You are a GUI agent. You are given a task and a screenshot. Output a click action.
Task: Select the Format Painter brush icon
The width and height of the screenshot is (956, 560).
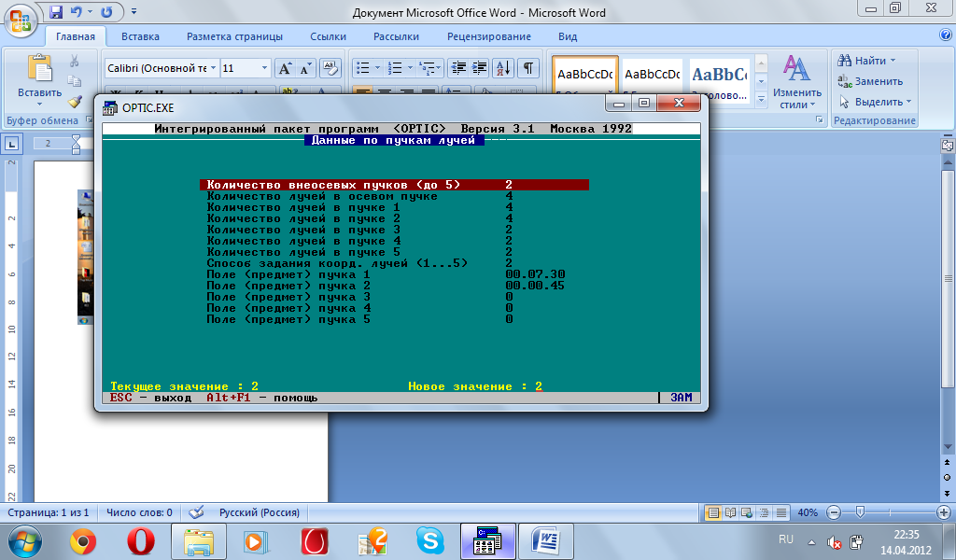pyautogui.click(x=75, y=101)
